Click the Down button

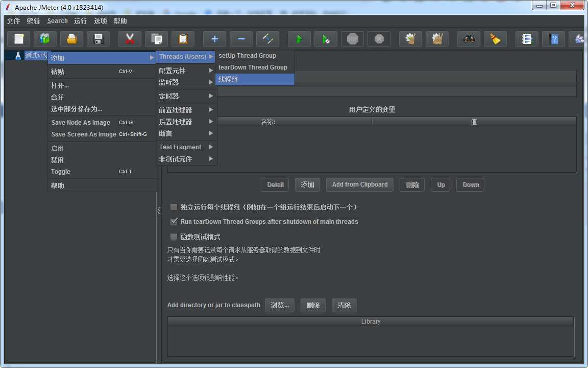470,185
